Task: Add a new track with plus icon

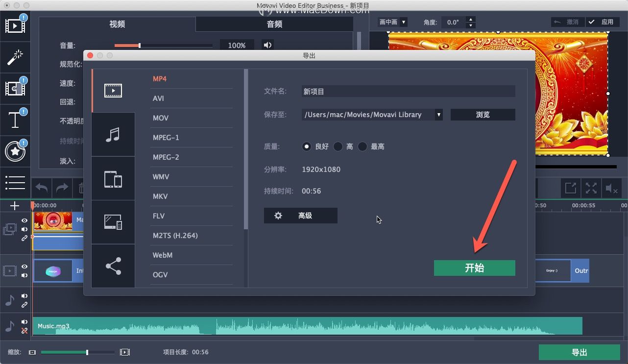Action: [15, 206]
